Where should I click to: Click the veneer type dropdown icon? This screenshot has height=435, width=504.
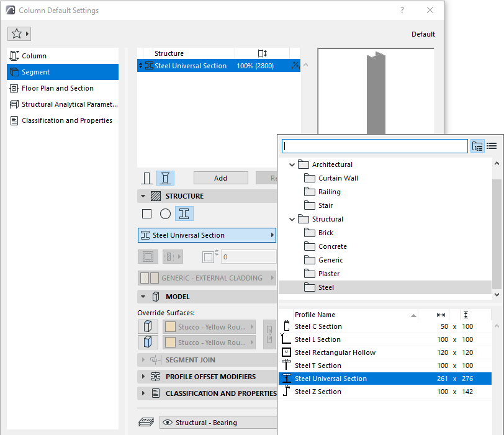[173, 257]
